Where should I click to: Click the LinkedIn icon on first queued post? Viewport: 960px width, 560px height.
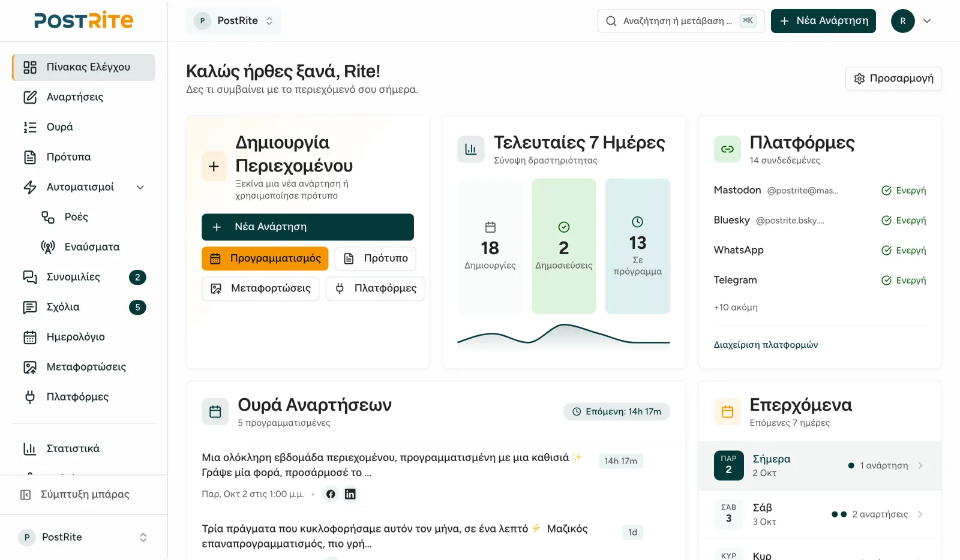[x=350, y=494]
